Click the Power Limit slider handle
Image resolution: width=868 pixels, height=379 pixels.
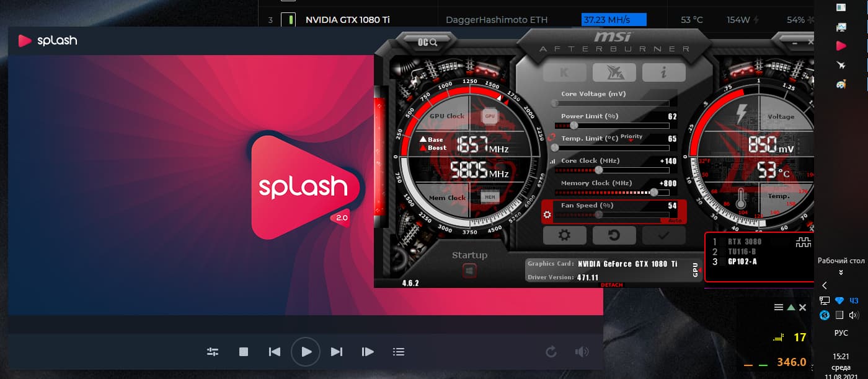(x=574, y=125)
